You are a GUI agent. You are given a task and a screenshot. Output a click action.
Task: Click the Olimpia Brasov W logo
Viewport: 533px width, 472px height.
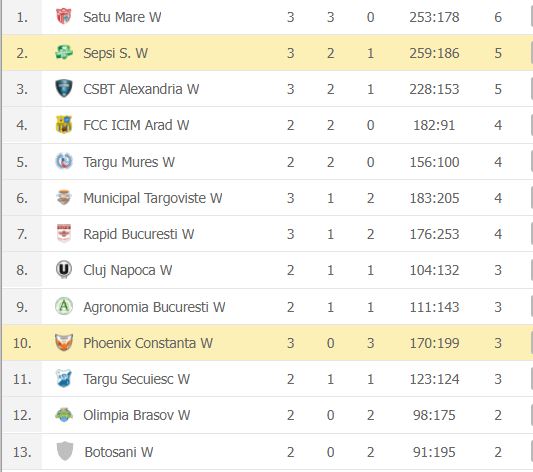(x=64, y=415)
